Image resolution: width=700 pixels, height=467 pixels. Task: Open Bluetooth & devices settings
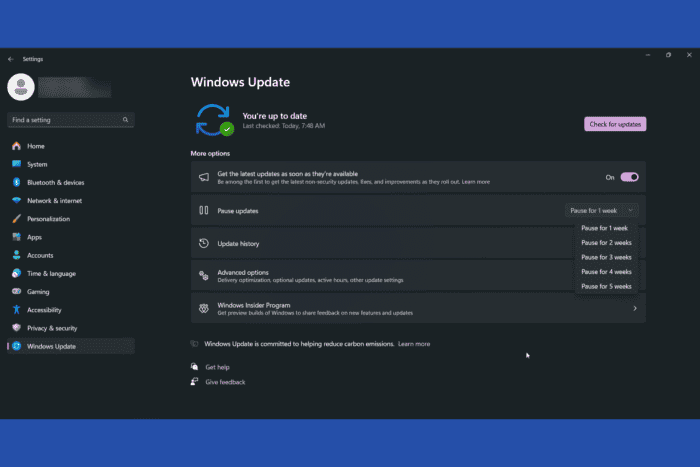71,182
